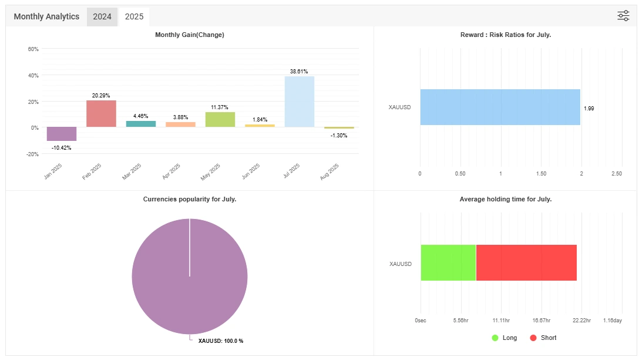The height and width of the screenshot is (364, 639).
Task: Click the Monthly Analytics heading
Action: point(46,16)
